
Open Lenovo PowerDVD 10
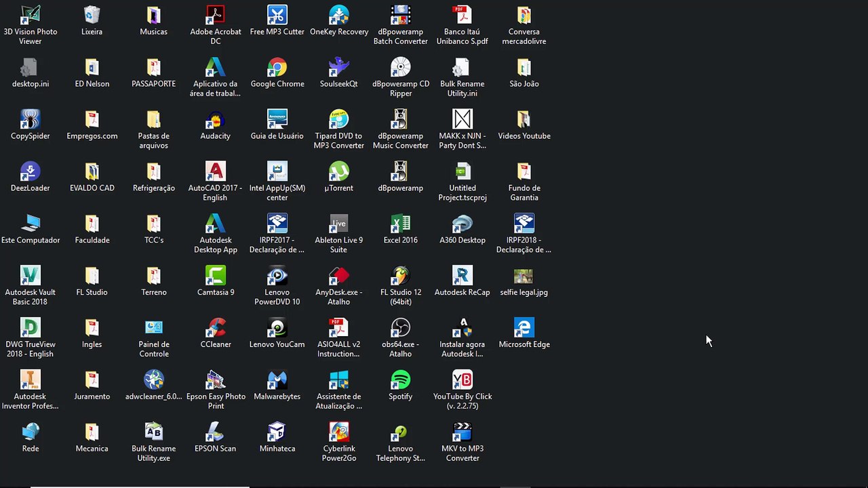click(x=277, y=277)
